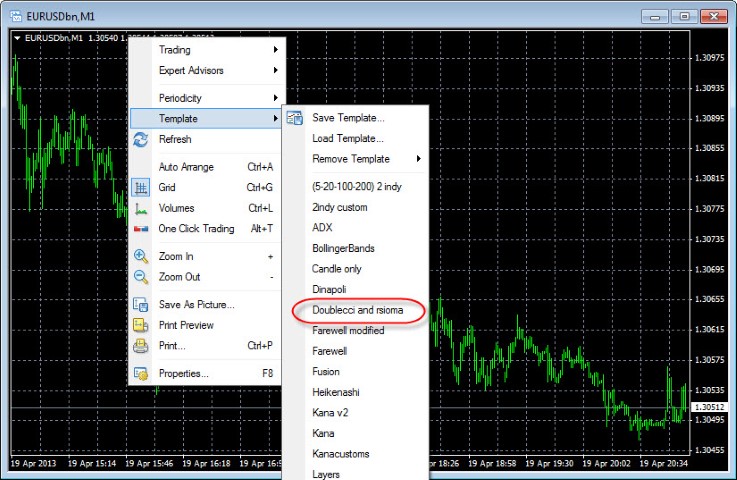Toggle Volumes display option

pyautogui.click(x=205, y=208)
